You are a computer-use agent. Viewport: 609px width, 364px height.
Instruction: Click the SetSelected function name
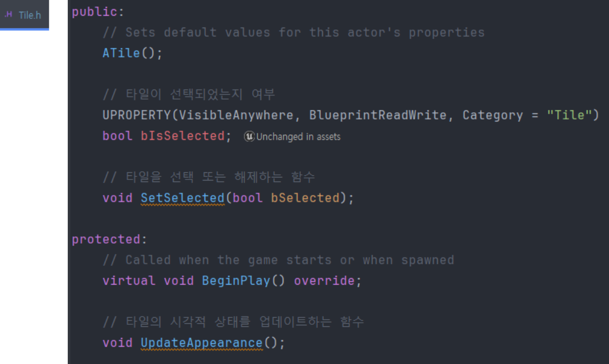182,198
